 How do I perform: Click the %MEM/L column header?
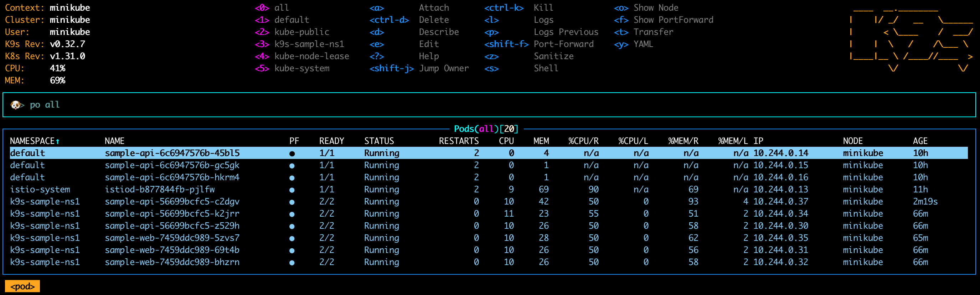click(733, 141)
